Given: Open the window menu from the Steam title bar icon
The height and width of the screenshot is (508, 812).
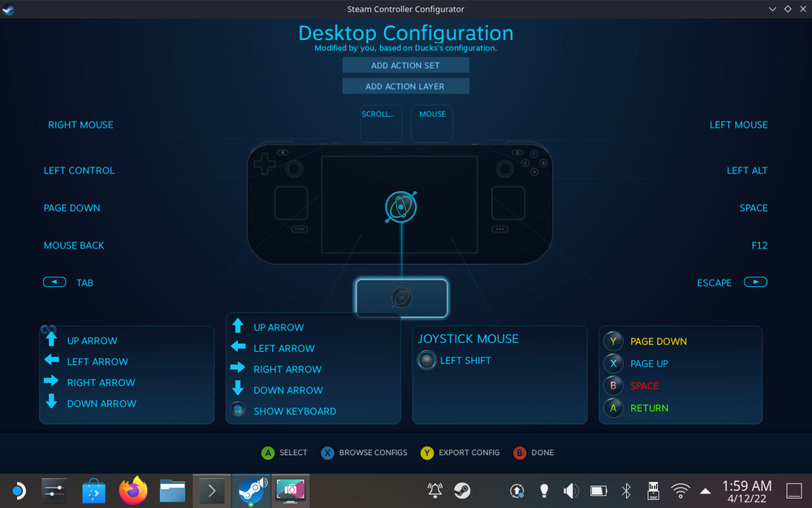Looking at the screenshot, I should click(x=8, y=9).
